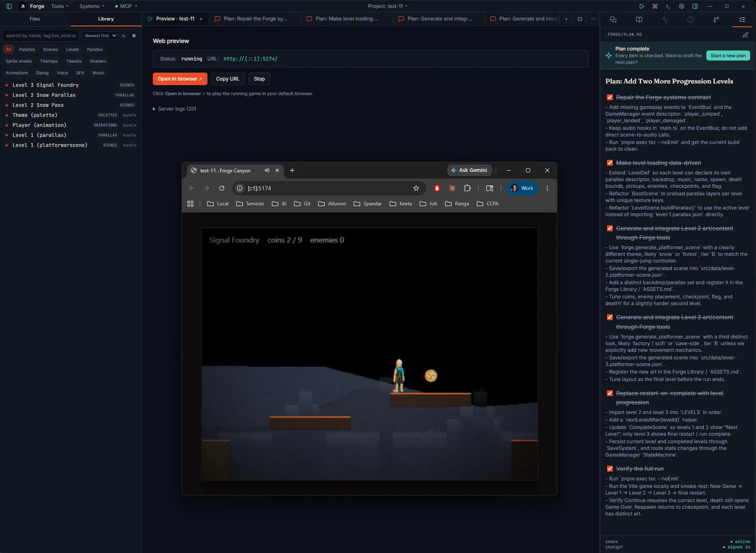This screenshot has width=756, height=553.
Task: Select Player (animation) asset
Action: pos(71,125)
